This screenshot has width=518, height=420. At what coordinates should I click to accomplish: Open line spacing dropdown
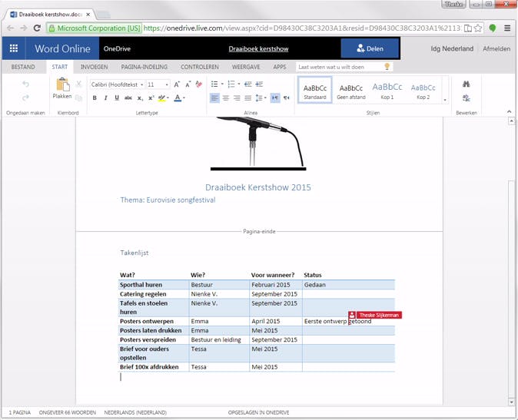[261, 98]
